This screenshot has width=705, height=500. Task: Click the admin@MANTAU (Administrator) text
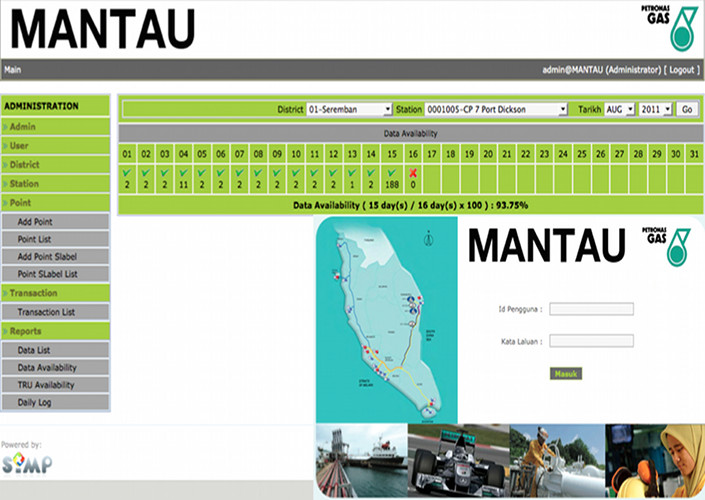click(x=602, y=70)
